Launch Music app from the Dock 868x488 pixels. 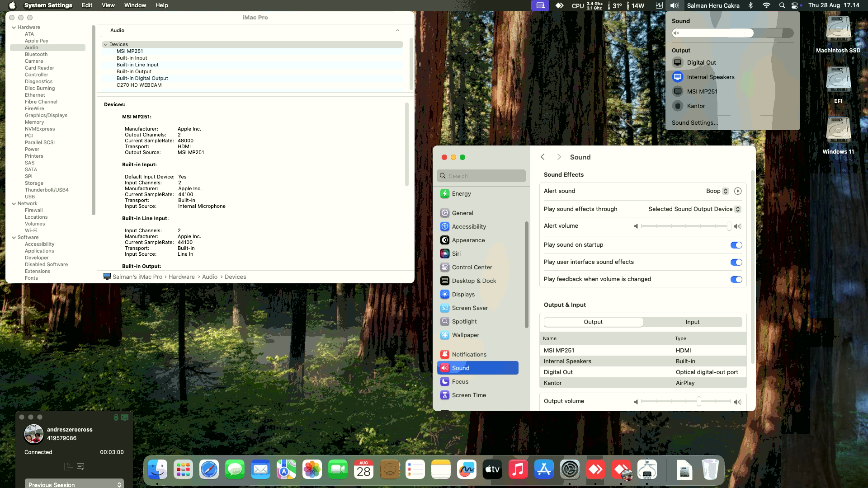pos(518,470)
